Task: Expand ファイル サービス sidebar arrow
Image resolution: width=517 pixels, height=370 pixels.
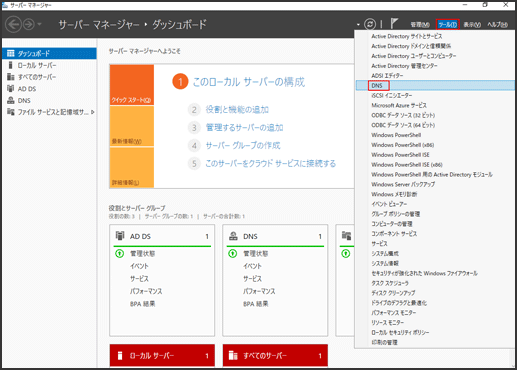Action: (x=93, y=112)
